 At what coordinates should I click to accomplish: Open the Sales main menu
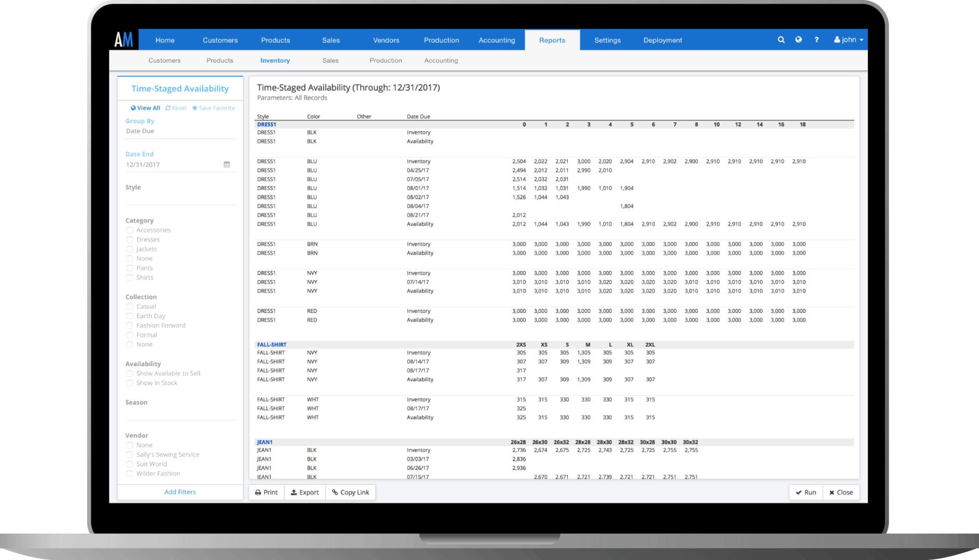tap(331, 40)
